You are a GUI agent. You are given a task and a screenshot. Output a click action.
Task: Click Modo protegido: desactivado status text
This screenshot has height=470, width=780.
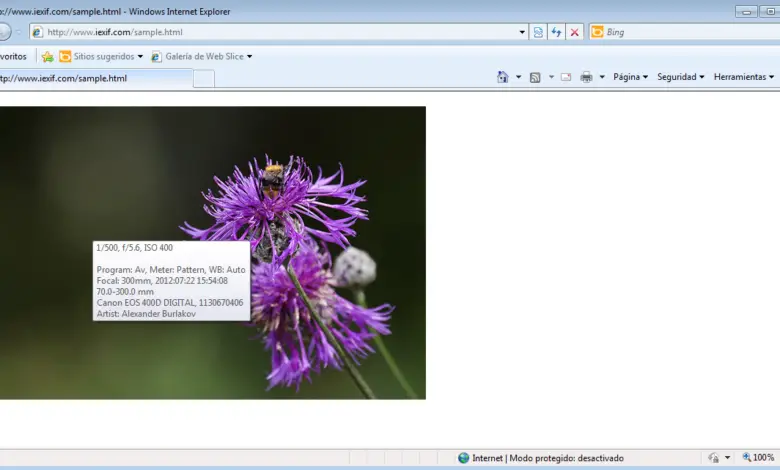566,458
